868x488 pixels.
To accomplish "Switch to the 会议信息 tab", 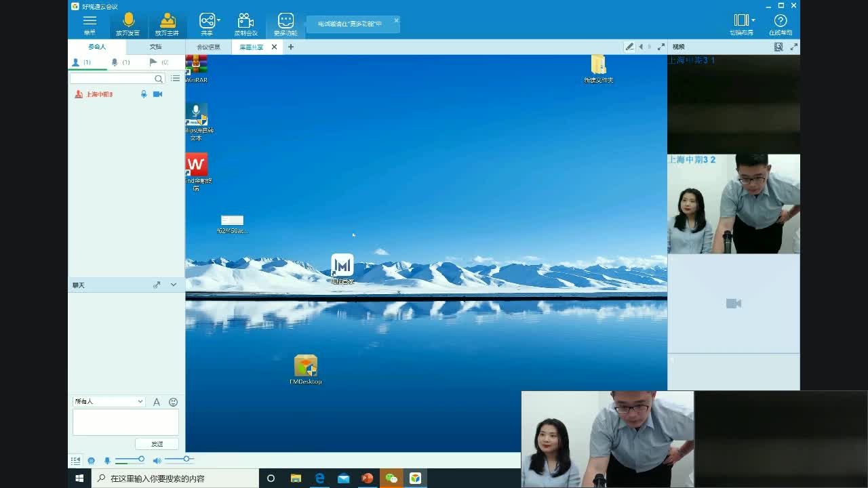I will 208,47.
